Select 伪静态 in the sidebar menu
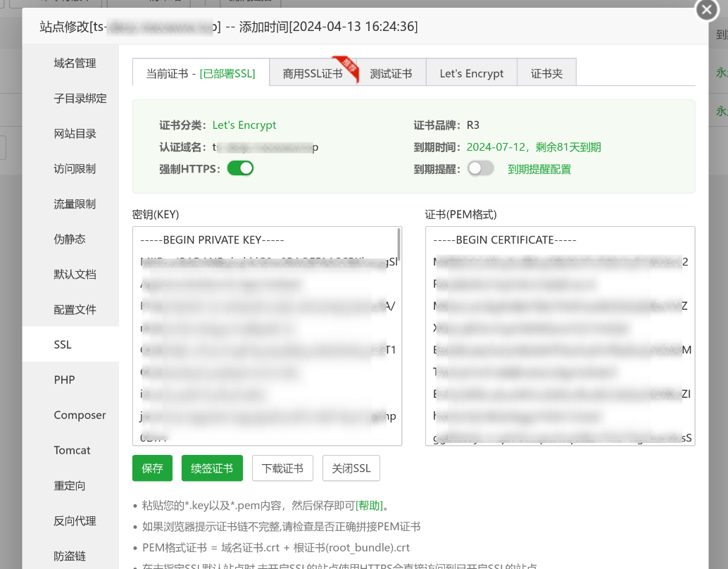This screenshot has width=728, height=569. pos(70,239)
